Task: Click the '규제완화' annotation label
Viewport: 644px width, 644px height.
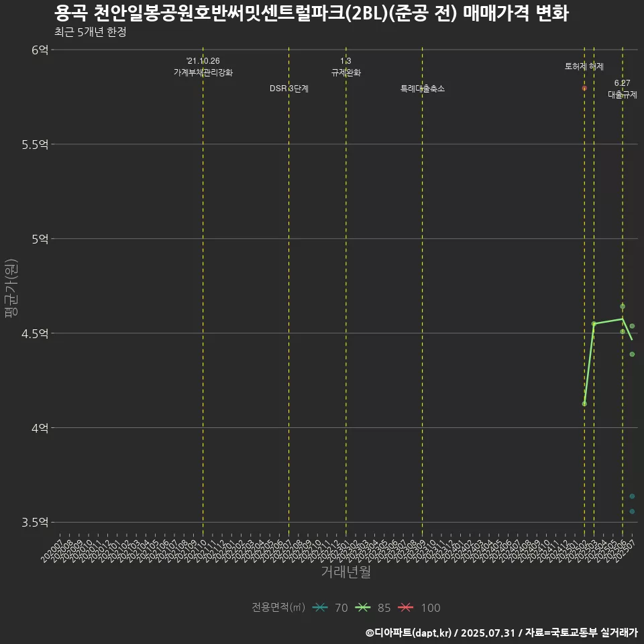Action: tap(346, 72)
